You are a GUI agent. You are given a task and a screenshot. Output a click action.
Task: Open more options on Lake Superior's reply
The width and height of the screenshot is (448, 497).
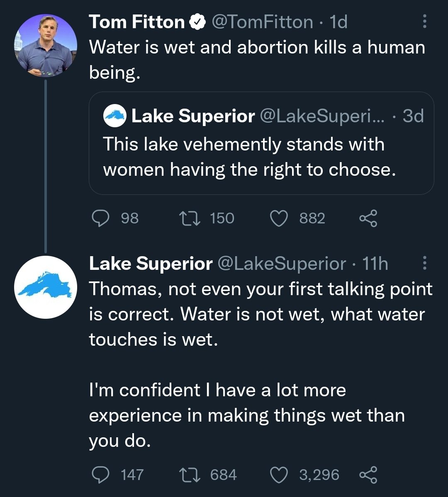pyautogui.click(x=424, y=263)
